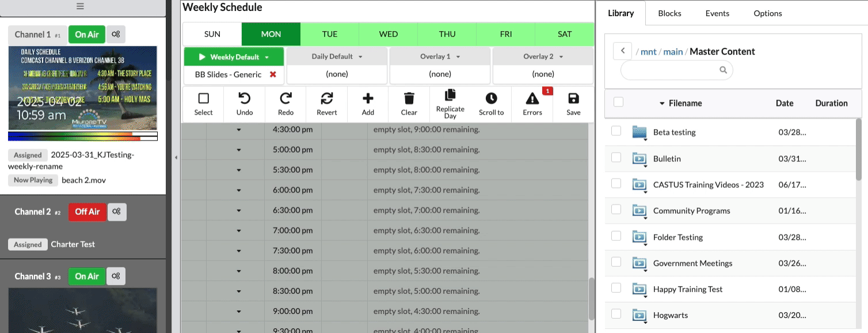
Task: Navigate to the main breadcrumb link
Action: pos(673,51)
